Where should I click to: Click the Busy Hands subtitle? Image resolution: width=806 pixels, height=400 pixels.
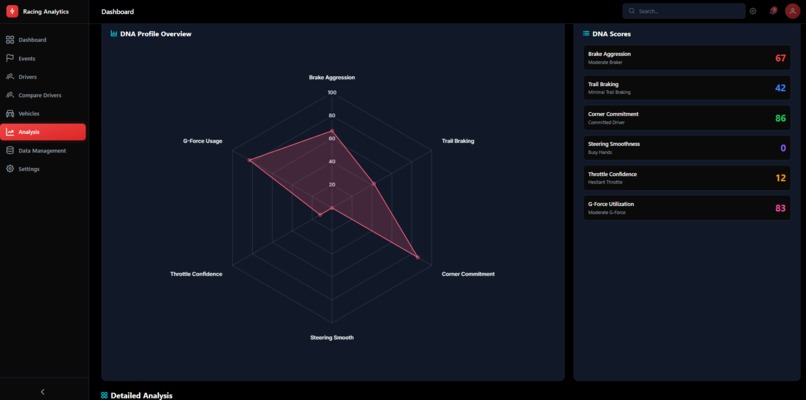coord(600,152)
